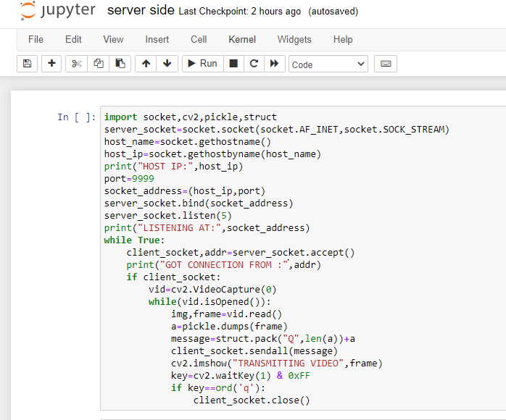
Task: Insert cell below with the plus icon
Action: pos(51,64)
